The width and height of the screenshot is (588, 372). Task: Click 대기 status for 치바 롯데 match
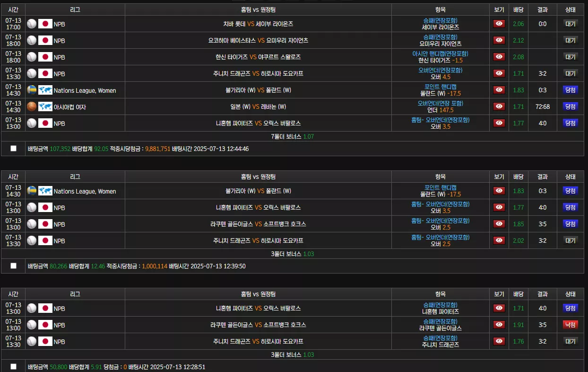tap(571, 24)
